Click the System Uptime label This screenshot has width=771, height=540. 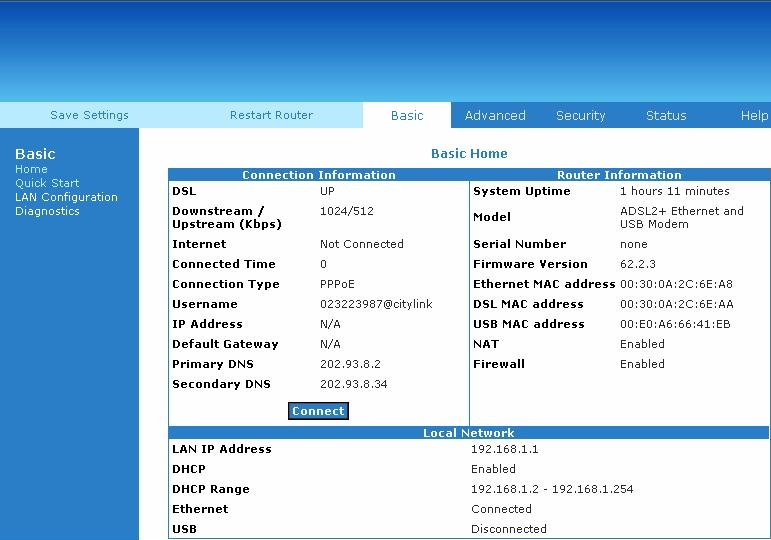click(x=522, y=191)
